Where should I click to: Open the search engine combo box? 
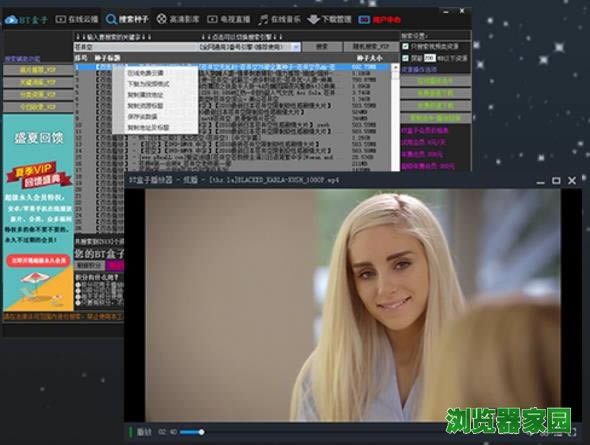tap(249, 47)
